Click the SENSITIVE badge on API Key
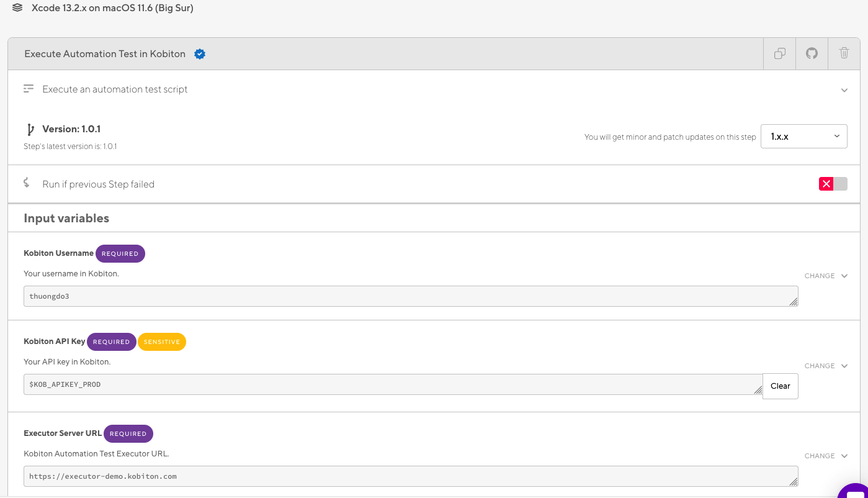 point(162,342)
